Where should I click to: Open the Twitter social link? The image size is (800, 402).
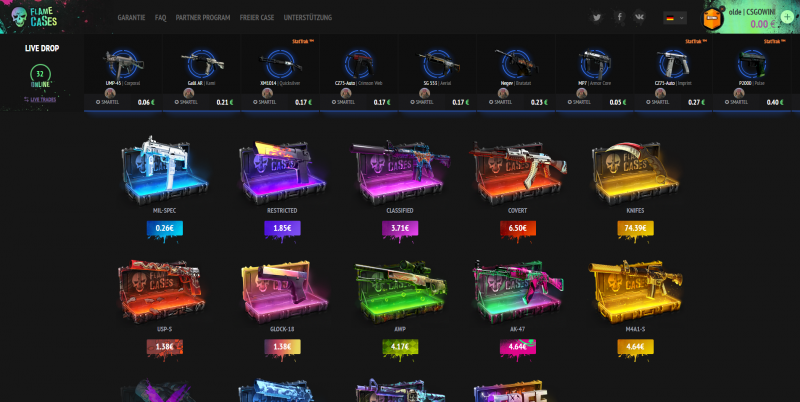pos(596,17)
